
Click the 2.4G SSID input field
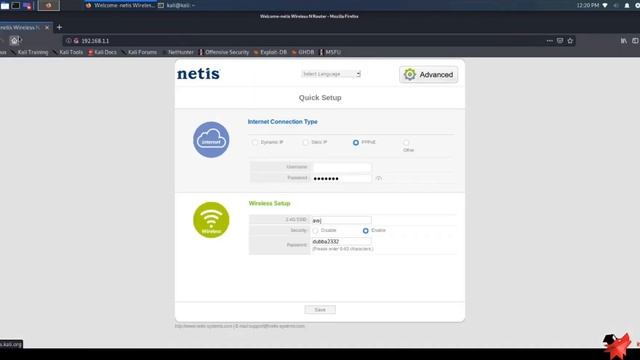click(x=342, y=220)
